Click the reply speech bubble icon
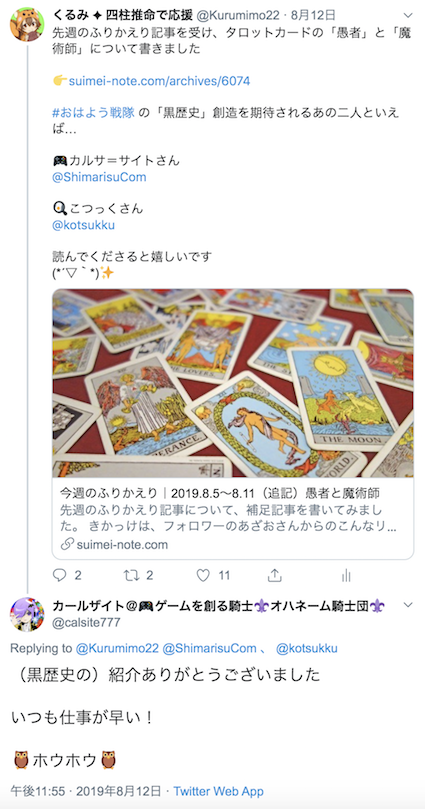This screenshot has height=809, width=425. 60,575
